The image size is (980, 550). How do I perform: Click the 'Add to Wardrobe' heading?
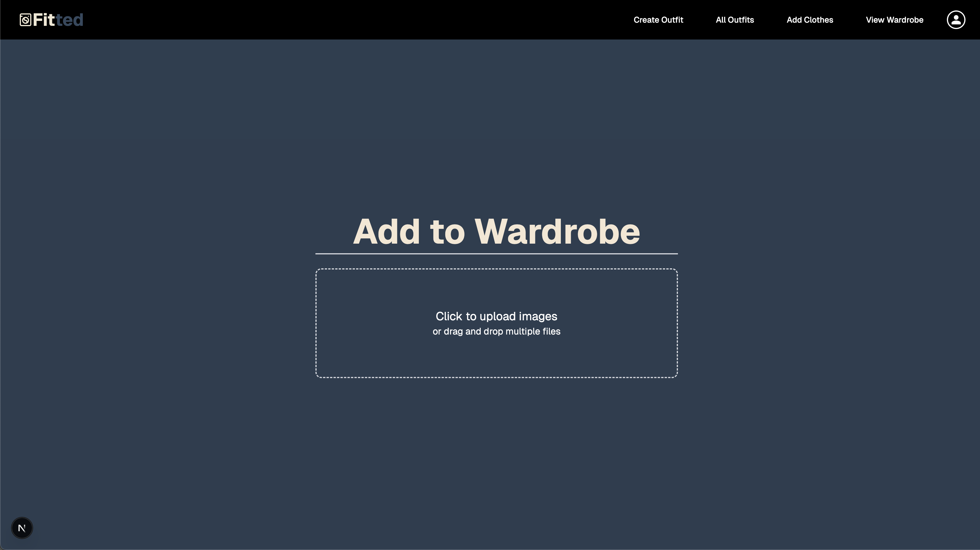[496, 232]
